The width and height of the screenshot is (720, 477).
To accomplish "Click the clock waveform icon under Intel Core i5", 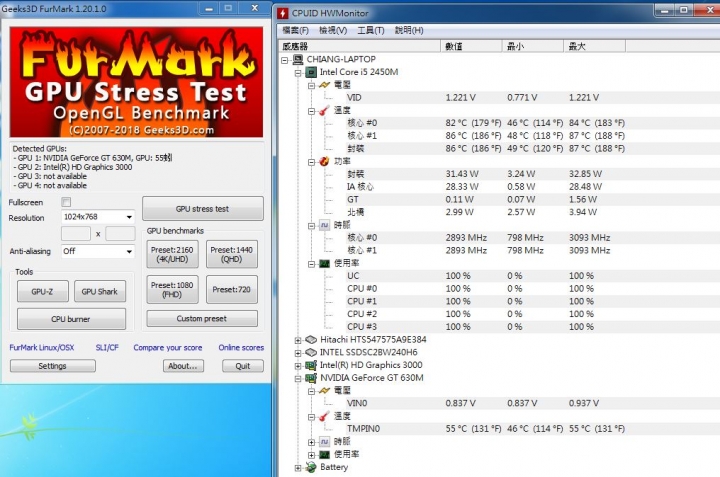I will [x=325, y=225].
